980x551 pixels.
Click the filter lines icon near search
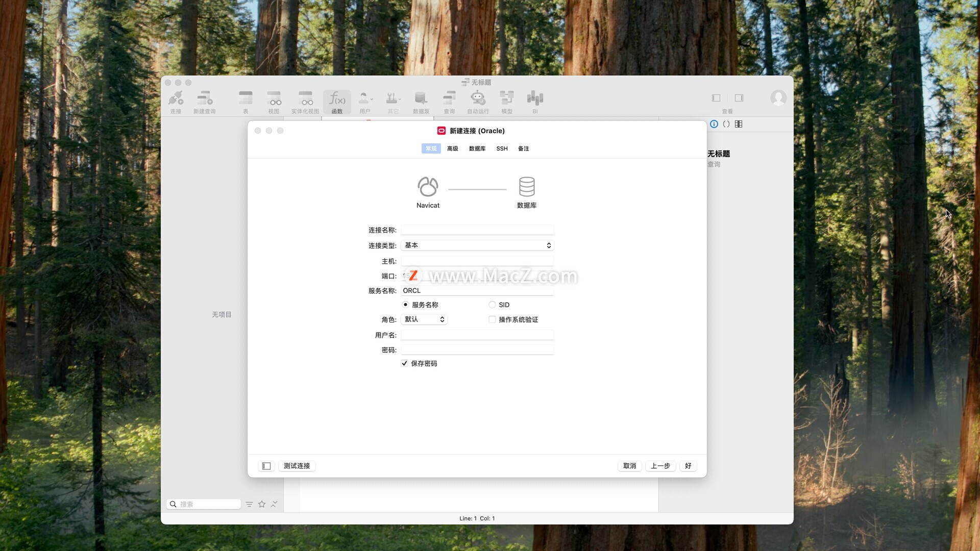click(x=249, y=504)
